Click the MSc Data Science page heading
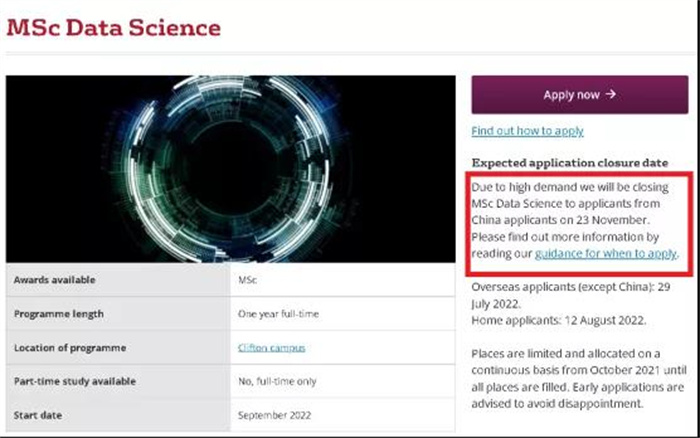This screenshot has width=700, height=438. [114, 28]
